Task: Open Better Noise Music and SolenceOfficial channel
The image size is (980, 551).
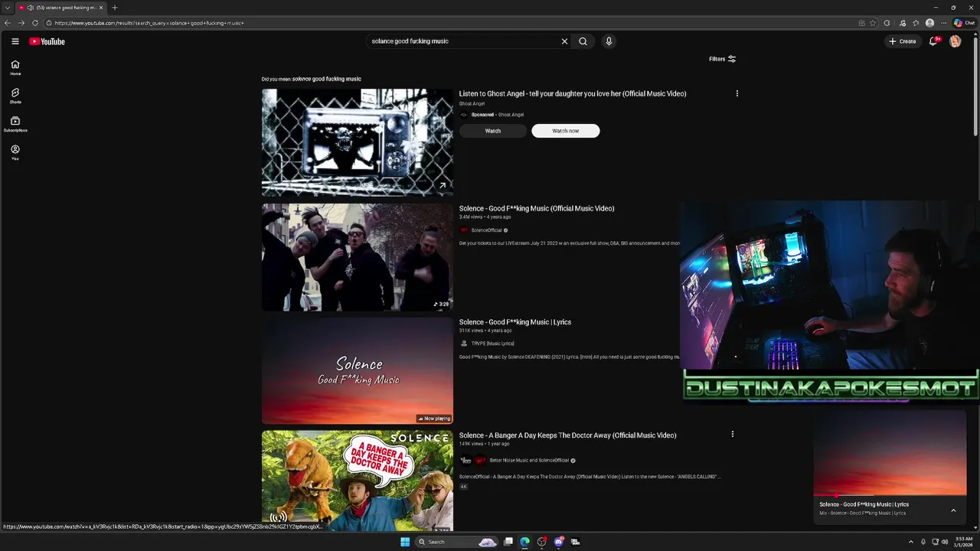Action: coord(529,461)
